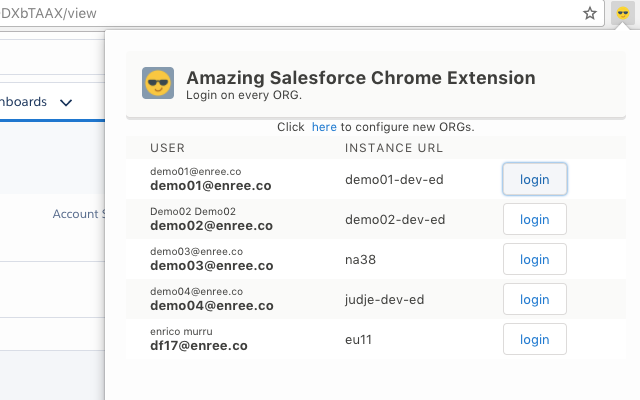Click the sunglasses emoji logo in popup header
The width and height of the screenshot is (640, 400).
click(158, 83)
